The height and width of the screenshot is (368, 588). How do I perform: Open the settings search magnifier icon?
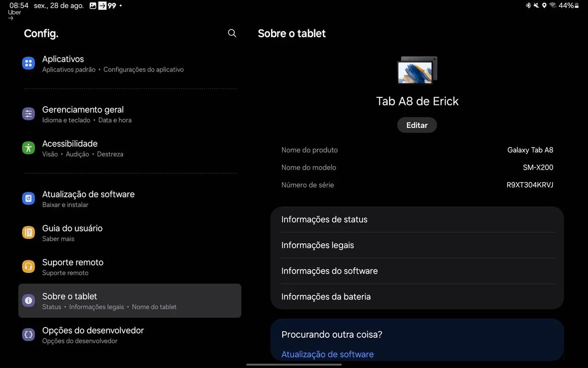click(232, 33)
